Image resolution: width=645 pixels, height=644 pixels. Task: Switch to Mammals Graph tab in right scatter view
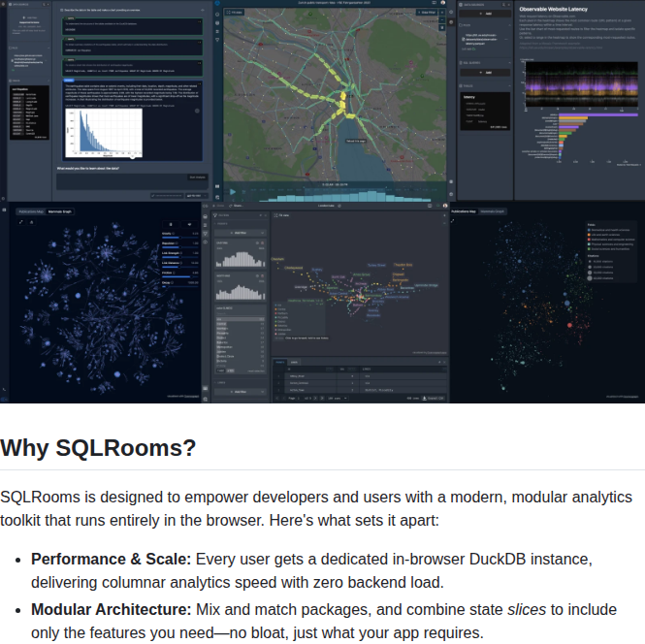tap(492, 211)
